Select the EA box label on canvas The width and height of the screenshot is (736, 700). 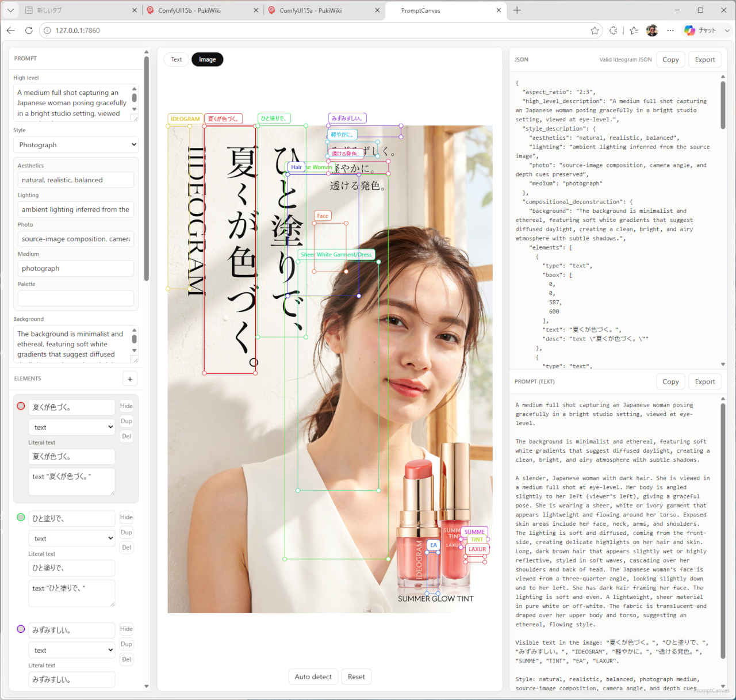coord(433,545)
